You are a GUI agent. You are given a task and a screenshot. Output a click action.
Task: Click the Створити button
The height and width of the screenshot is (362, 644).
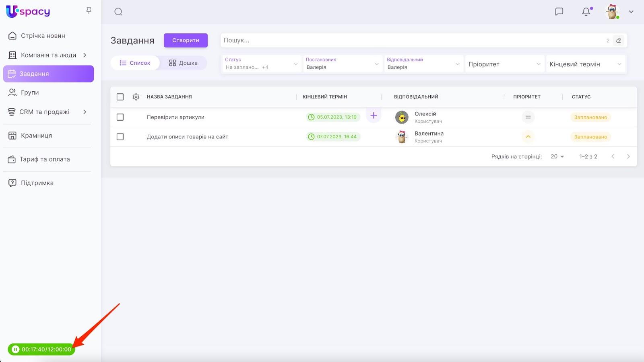[x=186, y=40]
